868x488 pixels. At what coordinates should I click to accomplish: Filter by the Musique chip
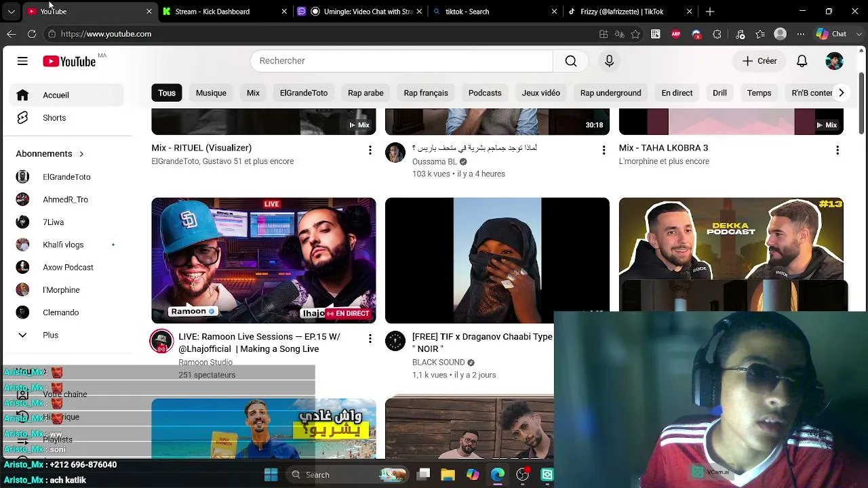211,93
